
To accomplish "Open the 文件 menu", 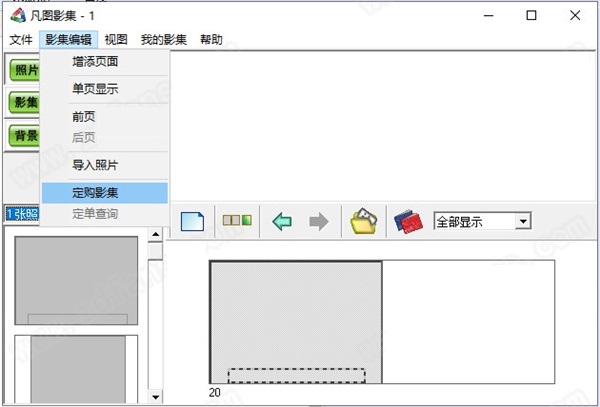I will (21, 39).
